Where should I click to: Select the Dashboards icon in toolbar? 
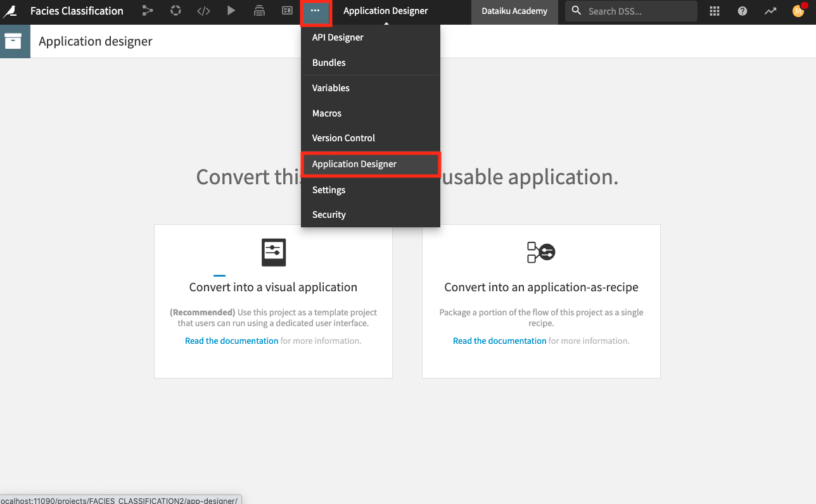tap(287, 11)
